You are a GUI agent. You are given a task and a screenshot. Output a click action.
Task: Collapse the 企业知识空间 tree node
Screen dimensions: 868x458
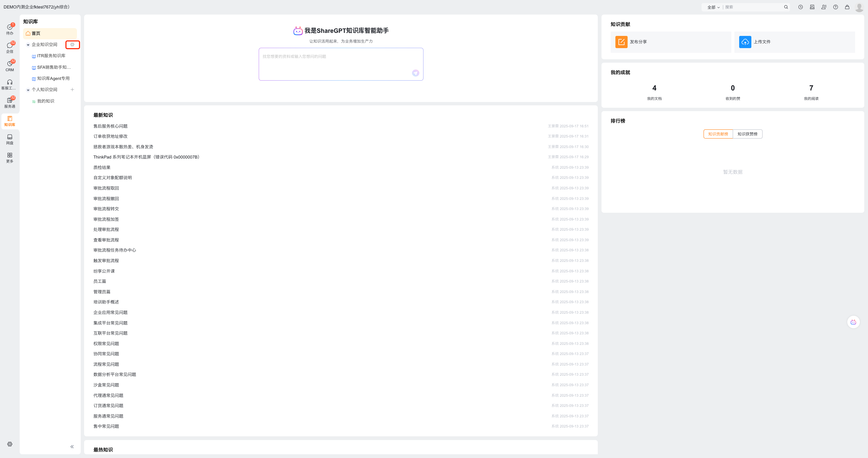28,45
